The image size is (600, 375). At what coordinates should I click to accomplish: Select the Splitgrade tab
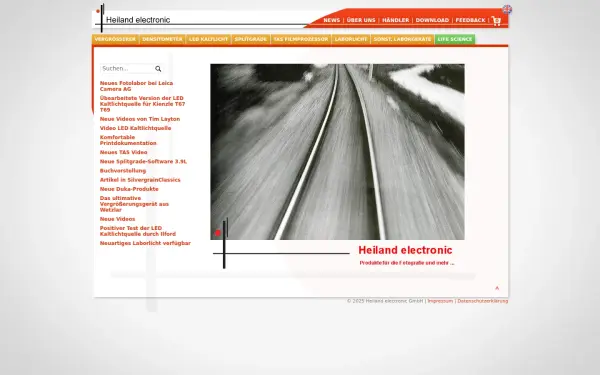click(x=251, y=39)
